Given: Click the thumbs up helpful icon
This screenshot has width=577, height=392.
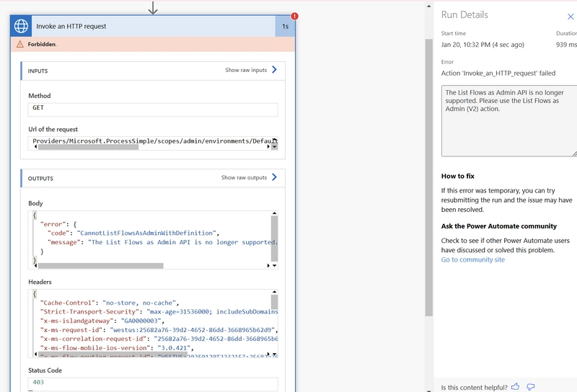Looking at the screenshot, I should [x=516, y=386].
